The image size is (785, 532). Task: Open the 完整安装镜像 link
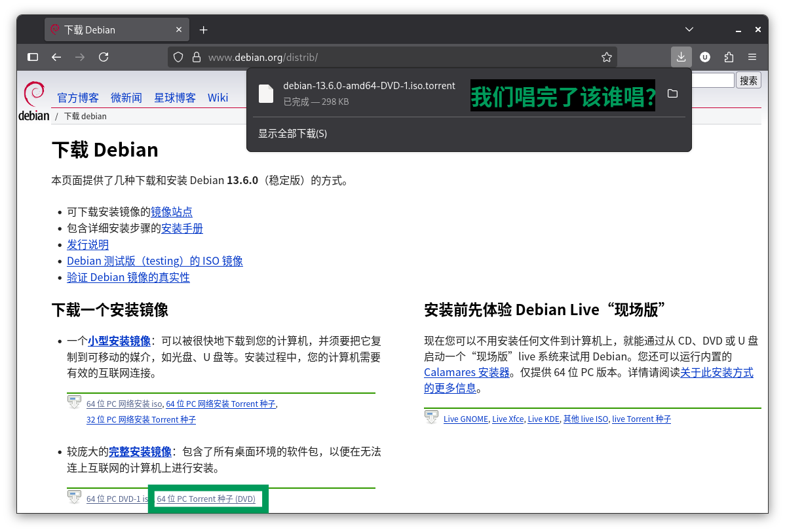(x=140, y=452)
